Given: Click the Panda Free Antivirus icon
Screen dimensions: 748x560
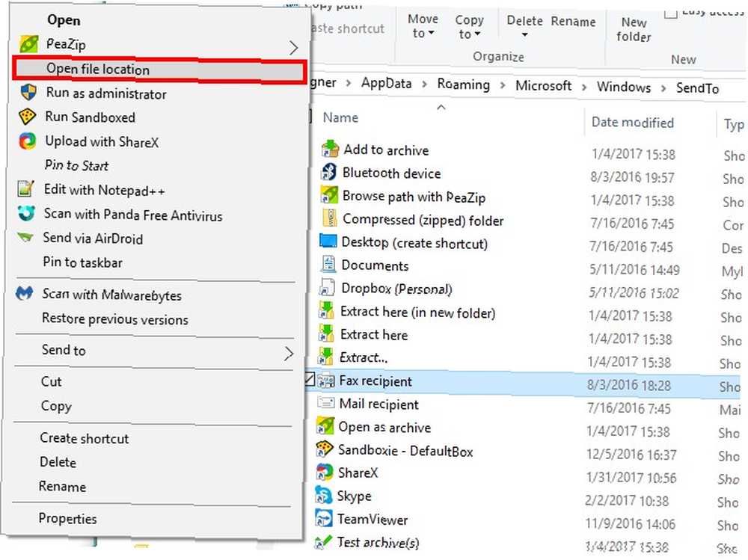Looking at the screenshot, I should tap(25, 213).
